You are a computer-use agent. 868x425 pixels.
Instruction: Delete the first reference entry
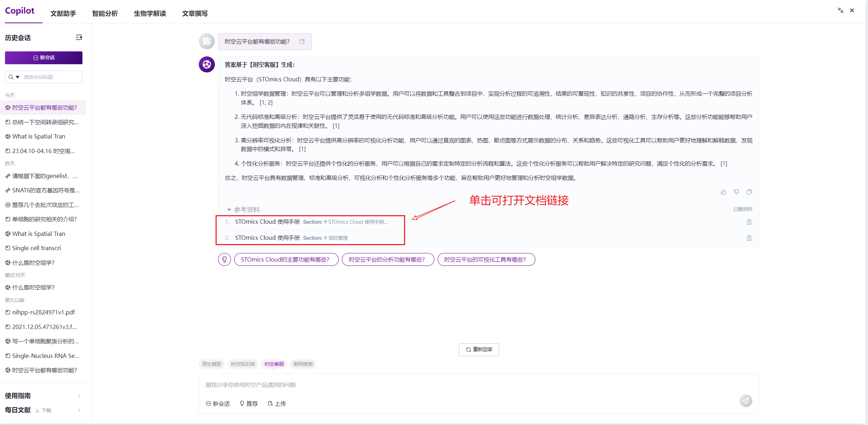[749, 222]
